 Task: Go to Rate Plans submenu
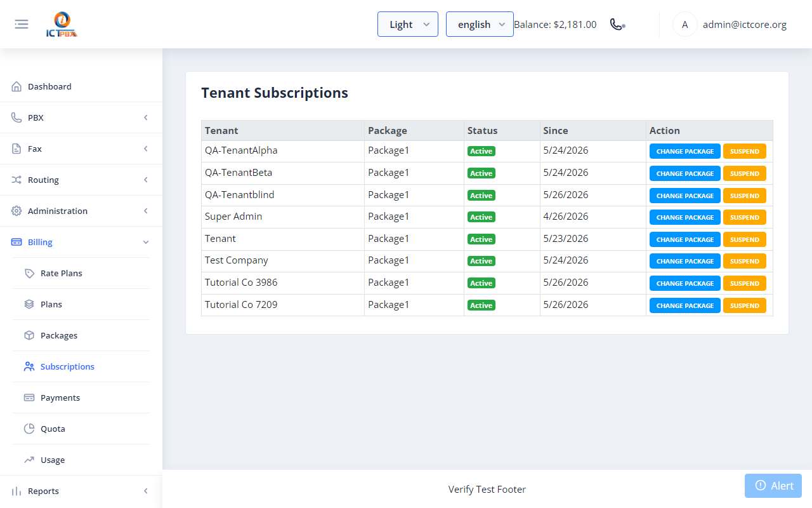(81, 273)
